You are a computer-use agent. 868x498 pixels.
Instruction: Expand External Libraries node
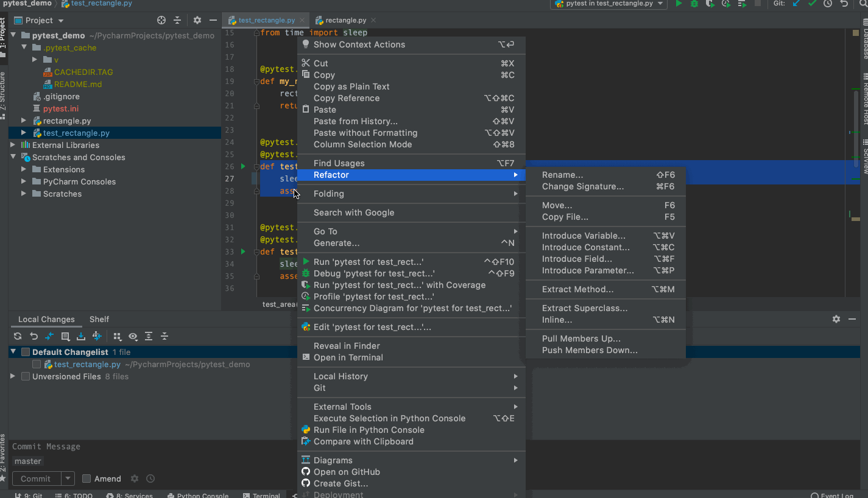13,145
